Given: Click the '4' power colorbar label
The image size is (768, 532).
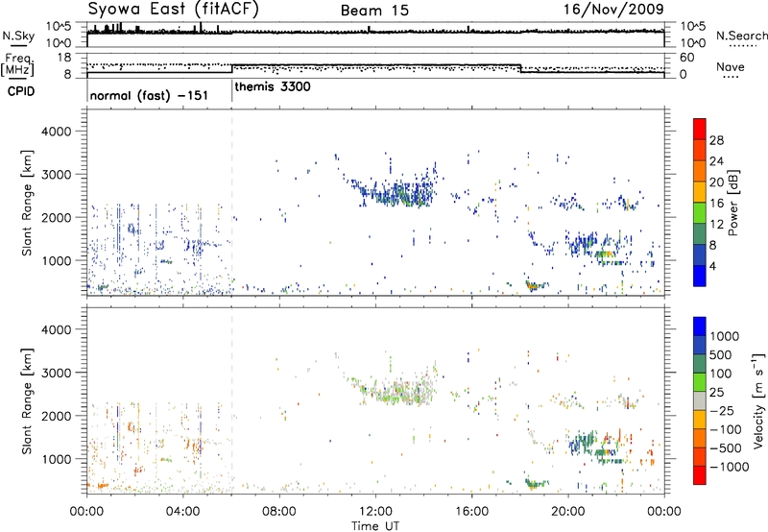Looking at the screenshot, I should click(712, 266).
